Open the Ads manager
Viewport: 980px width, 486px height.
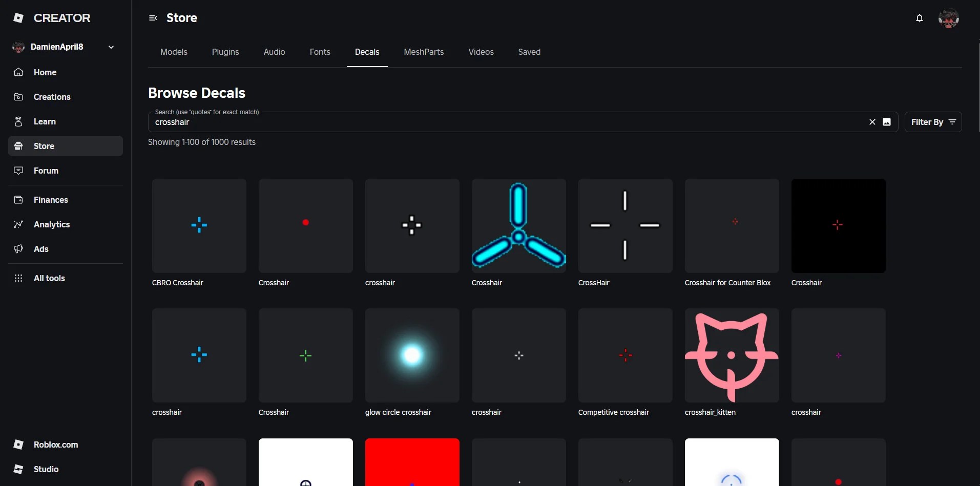click(x=40, y=249)
